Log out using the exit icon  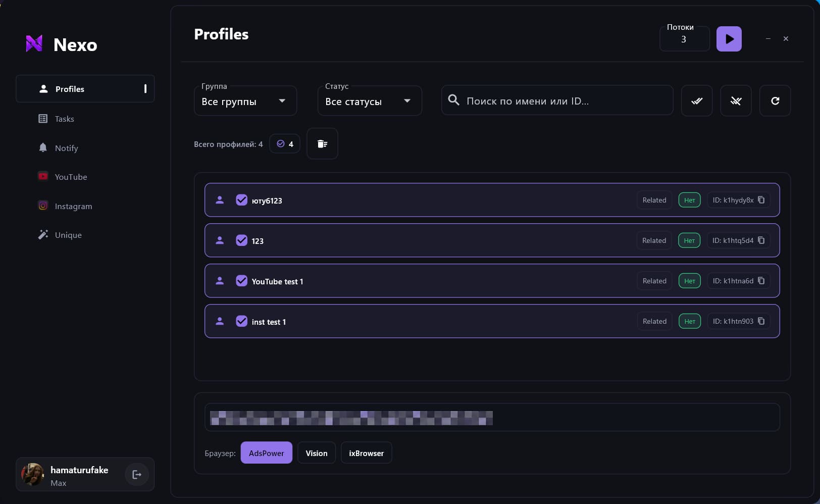pyautogui.click(x=137, y=474)
